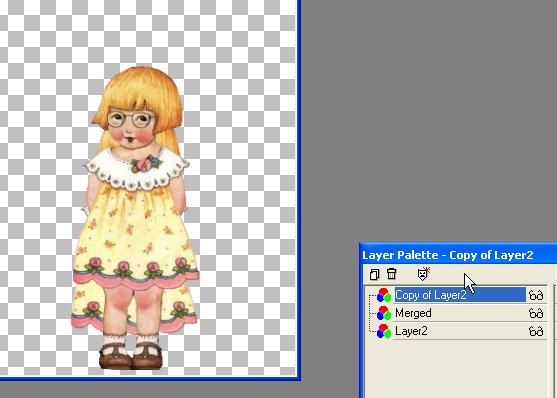Click the doll's round eyeglasses on canvas

pos(131,119)
